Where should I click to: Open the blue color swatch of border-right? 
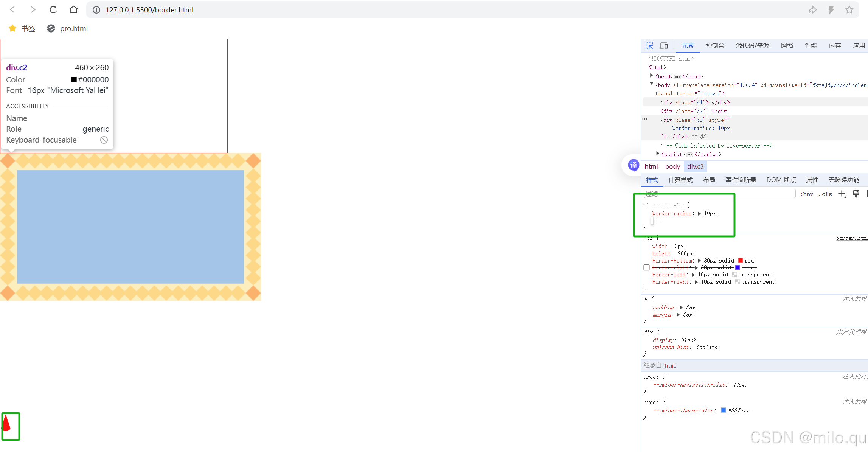pyautogui.click(x=738, y=267)
